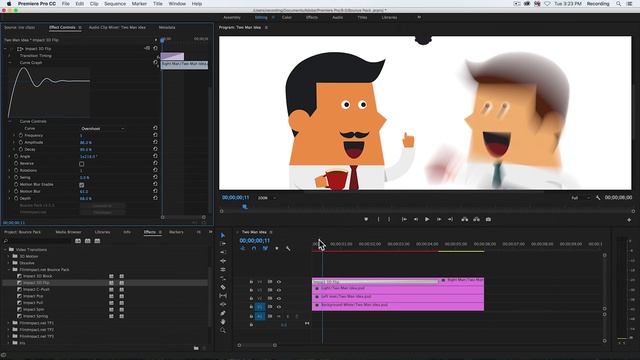Select the Hand tool

222,322
